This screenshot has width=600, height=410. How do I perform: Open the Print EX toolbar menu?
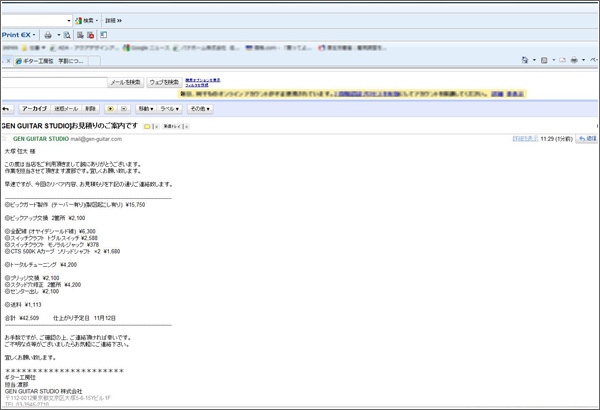point(19,35)
